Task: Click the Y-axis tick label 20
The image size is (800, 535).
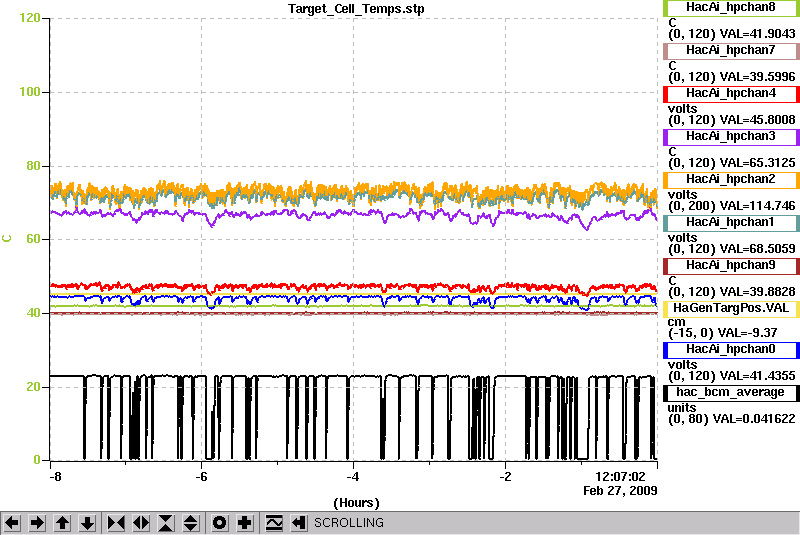Action: 33,387
